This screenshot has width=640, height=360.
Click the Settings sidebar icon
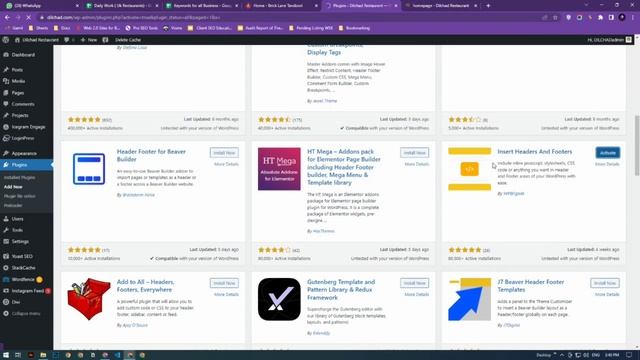[6, 242]
